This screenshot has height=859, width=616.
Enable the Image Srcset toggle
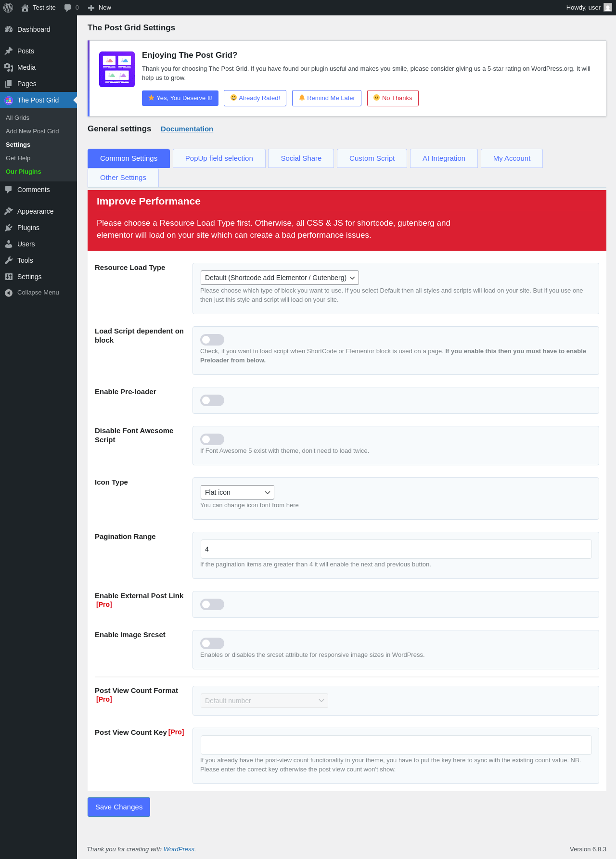pos(212,643)
